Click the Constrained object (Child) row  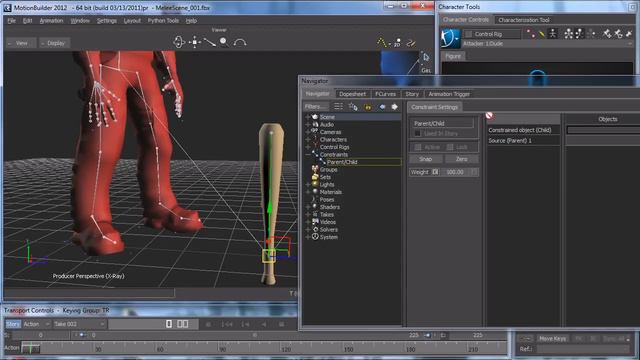coord(523,130)
